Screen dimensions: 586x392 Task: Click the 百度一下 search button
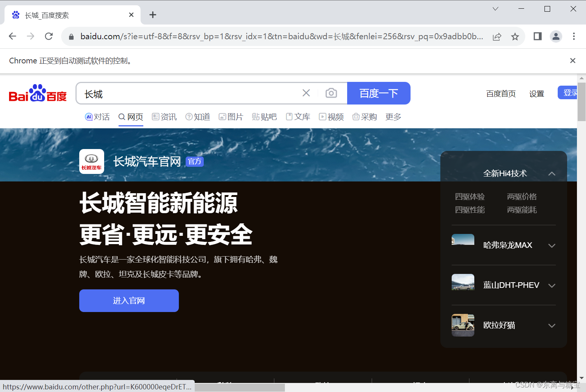(379, 93)
